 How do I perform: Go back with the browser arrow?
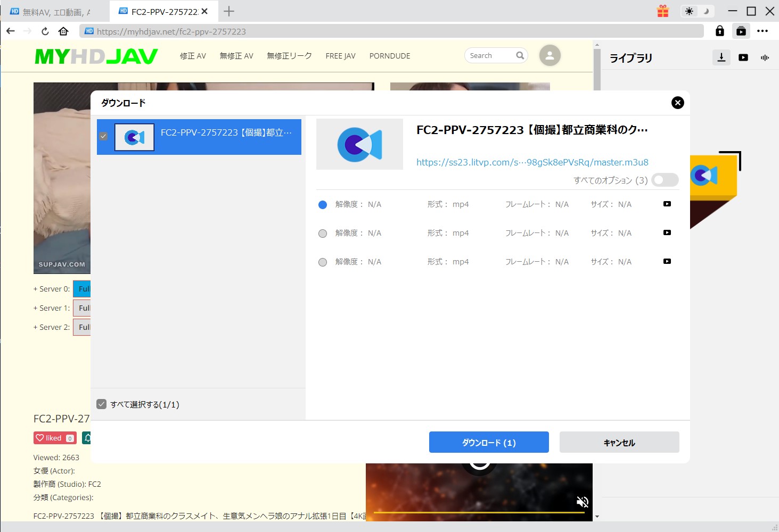tap(11, 31)
